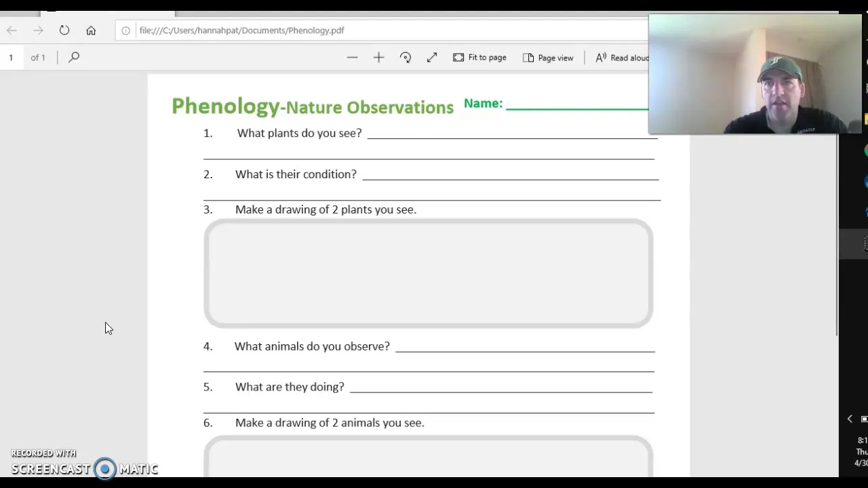The image size is (868, 488).
Task: Click 'Make a drawing of 2 animals you see.'
Action: pos(330,423)
